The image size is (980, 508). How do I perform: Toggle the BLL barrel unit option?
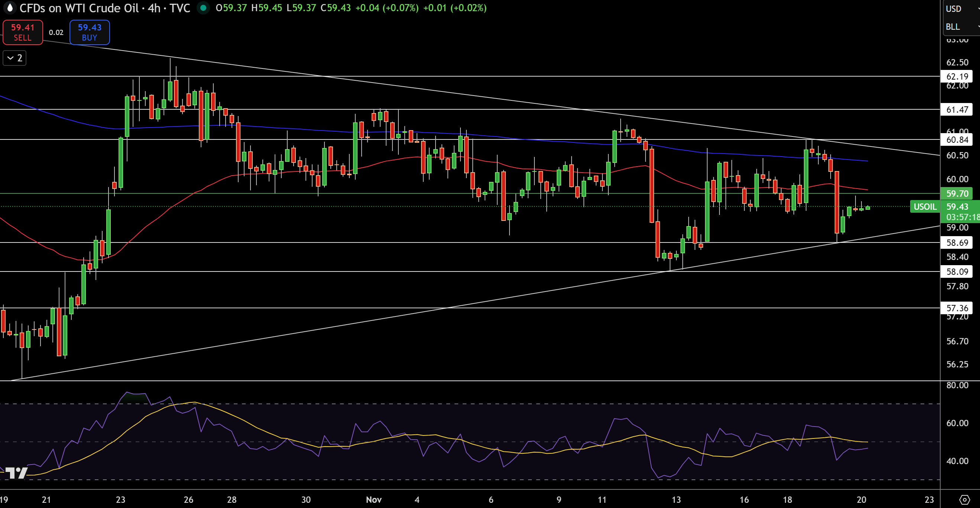tap(954, 27)
